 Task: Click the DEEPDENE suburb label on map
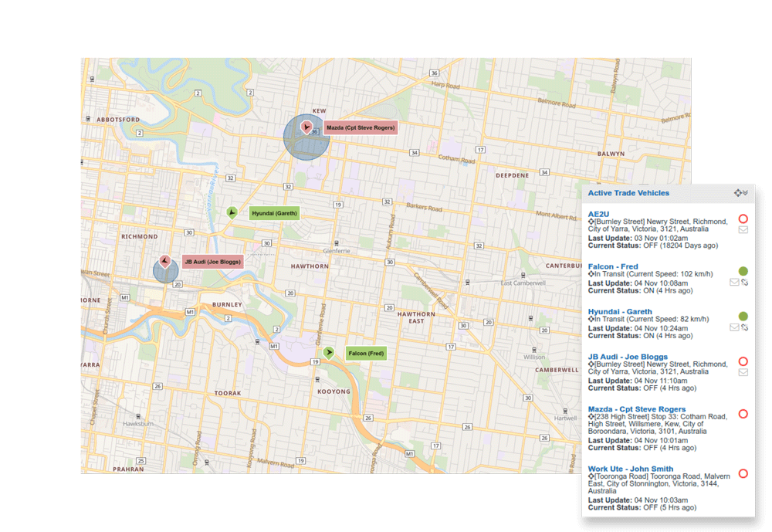512,175
